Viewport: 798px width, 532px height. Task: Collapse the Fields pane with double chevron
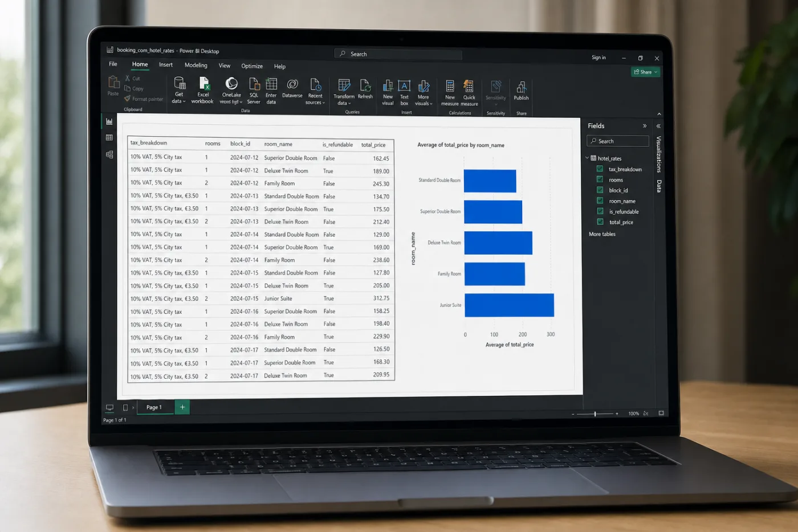click(x=645, y=126)
